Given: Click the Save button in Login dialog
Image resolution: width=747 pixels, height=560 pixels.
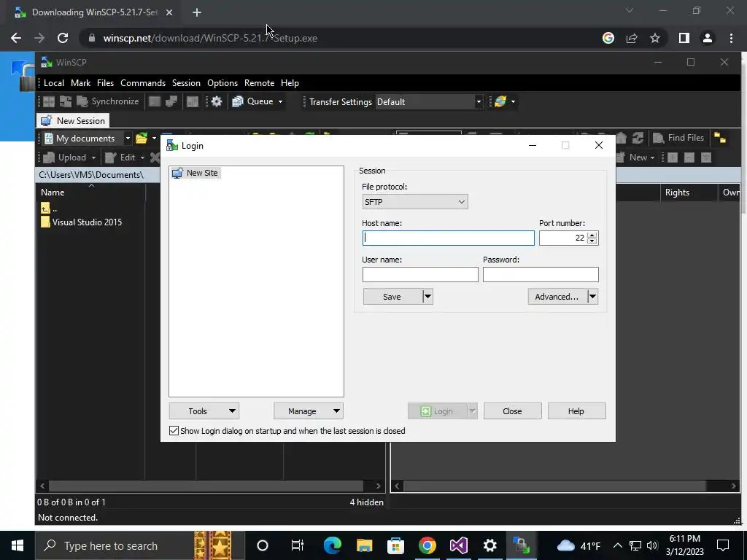Looking at the screenshot, I should [x=392, y=297].
